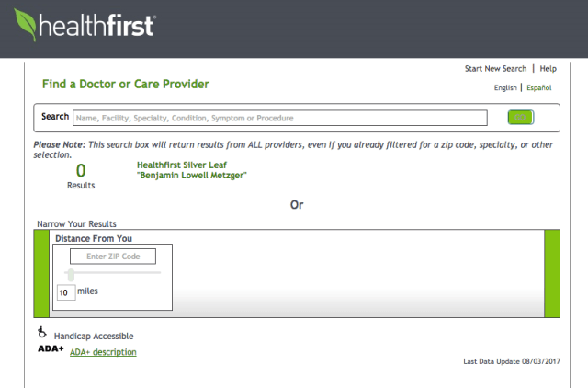Click the Enter ZIP Code field
Screen dimensions: 588x388
point(113,257)
